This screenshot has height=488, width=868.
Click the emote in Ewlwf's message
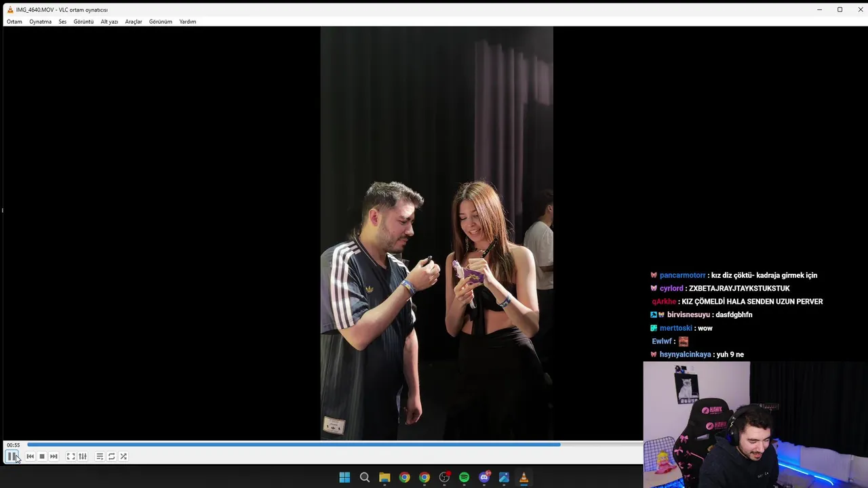684,341
